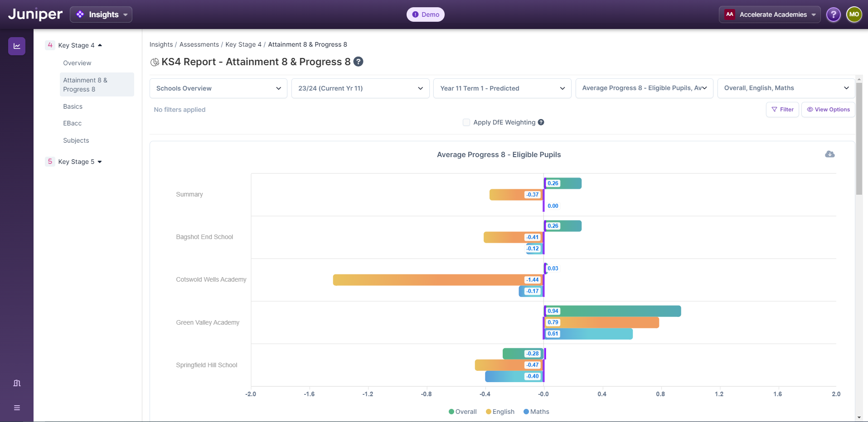Click the institution icon at the sidebar bottom
Screen dimensions: 868x422
pyautogui.click(x=16, y=383)
